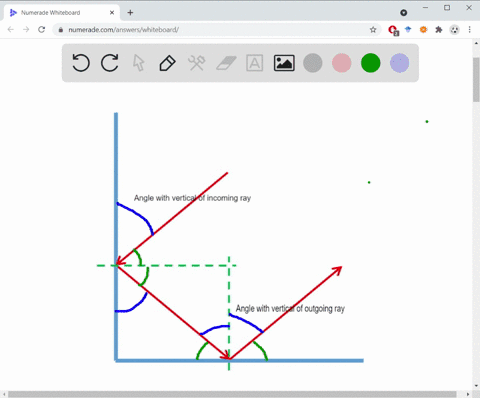Close the Numerade Whiteboard tab
This screenshot has width=480, height=398.
pyautogui.click(x=112, y=13)
